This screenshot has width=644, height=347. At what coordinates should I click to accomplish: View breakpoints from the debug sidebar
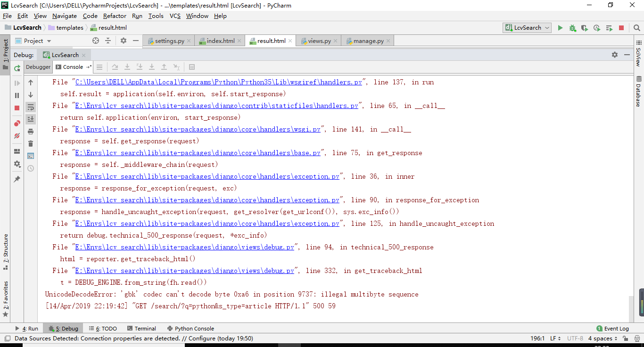(x=17, y=124)
